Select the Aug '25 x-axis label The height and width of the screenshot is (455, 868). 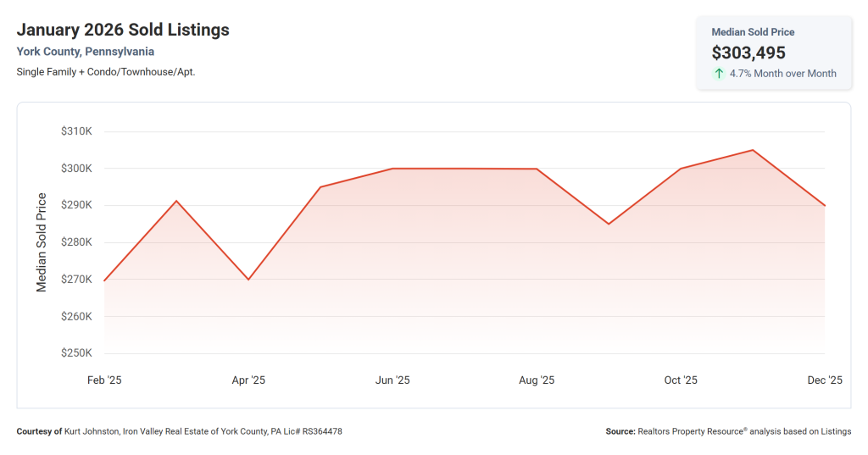537,380
